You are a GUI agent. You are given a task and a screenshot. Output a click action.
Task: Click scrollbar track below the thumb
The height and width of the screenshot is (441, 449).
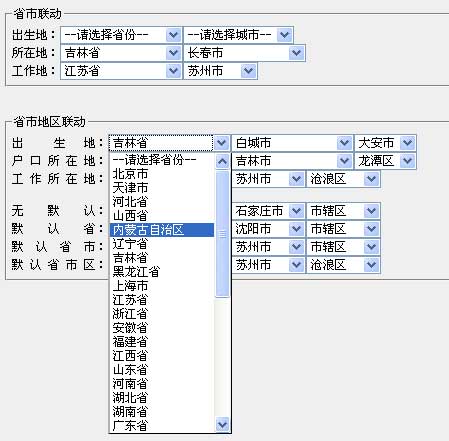pos(222,357)
